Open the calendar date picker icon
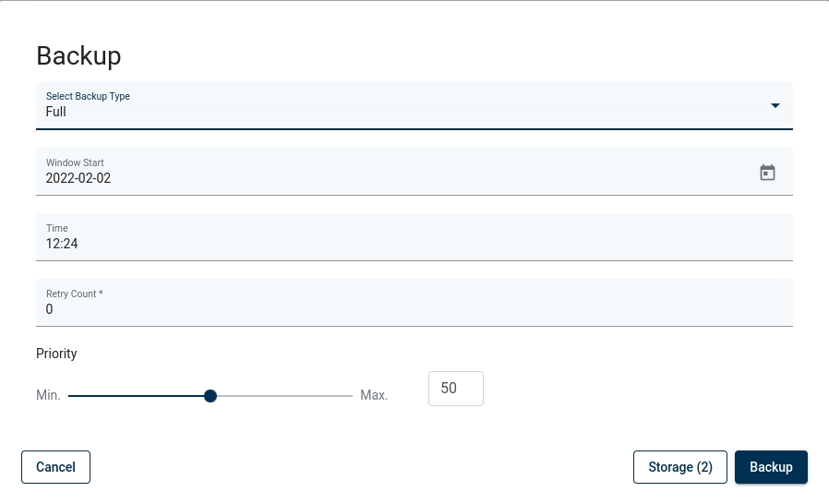This screenshot has width=829, height=504. pos(767,173)
